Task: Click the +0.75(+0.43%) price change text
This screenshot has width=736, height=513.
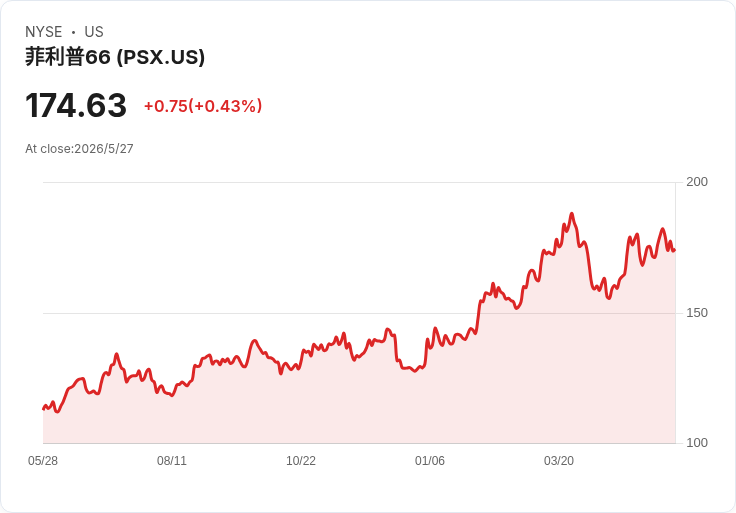Action: [x=203, y=106]
